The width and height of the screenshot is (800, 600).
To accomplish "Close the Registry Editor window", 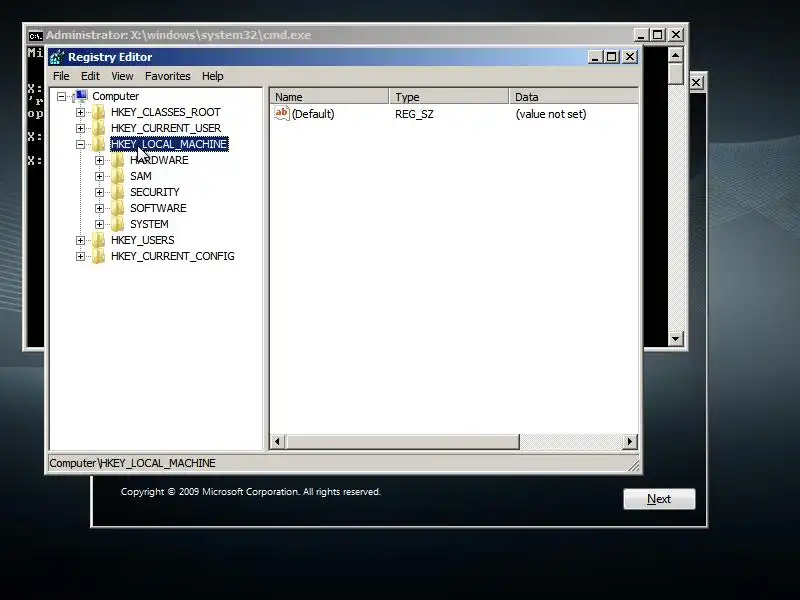I will (630, 57).
